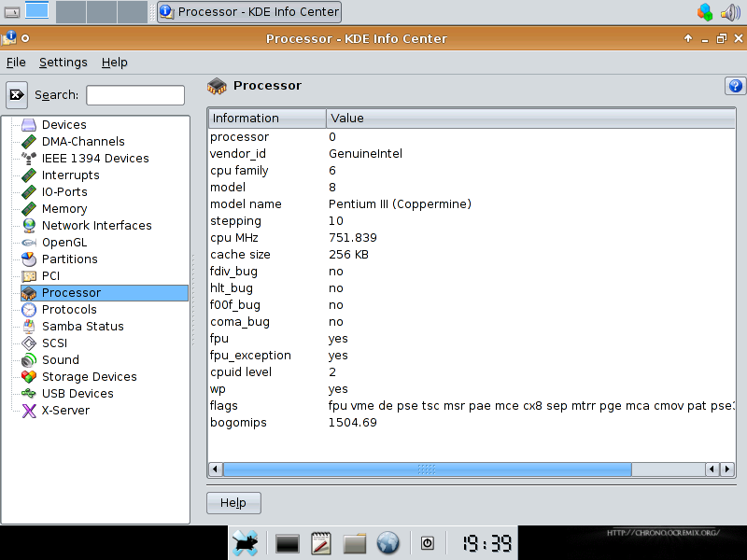The image size is (747, 560).
Task: Select the "cache size" row
Action: pyautogui.click(x=472, y=255)
